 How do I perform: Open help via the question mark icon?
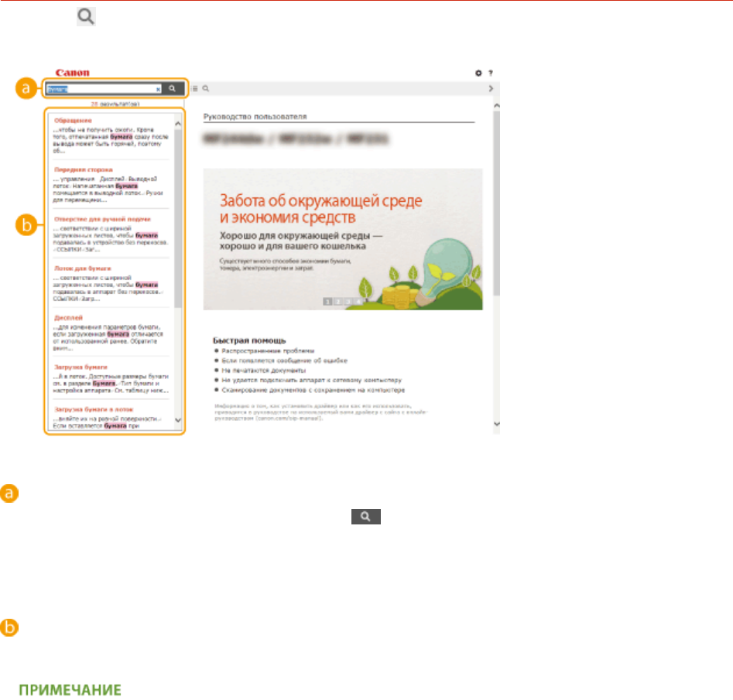tap(491, 73)
